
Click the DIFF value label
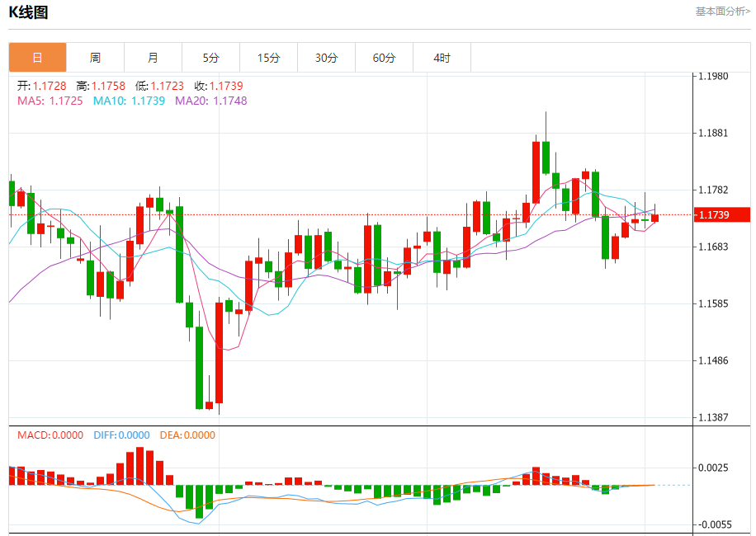coord(121,435)
